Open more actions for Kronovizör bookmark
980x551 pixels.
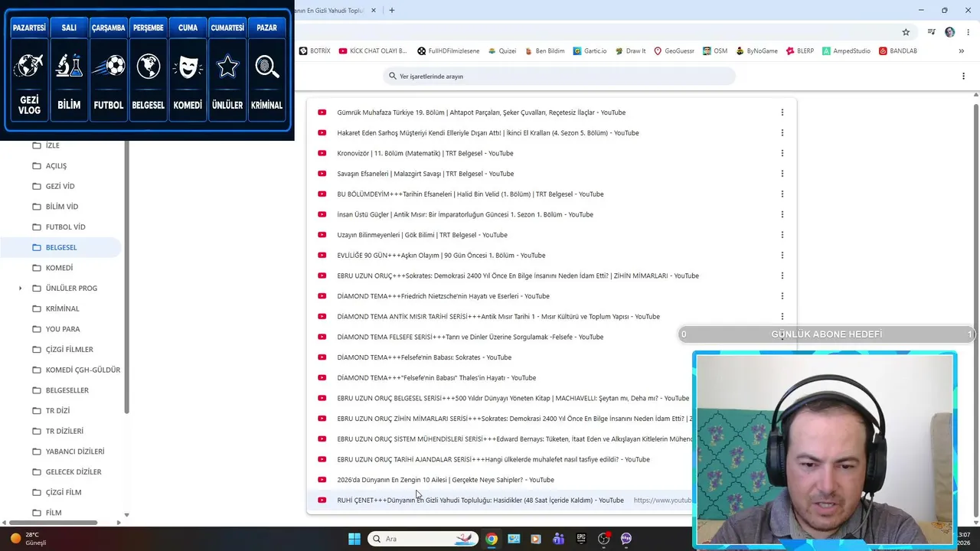(x=782, y=153)
